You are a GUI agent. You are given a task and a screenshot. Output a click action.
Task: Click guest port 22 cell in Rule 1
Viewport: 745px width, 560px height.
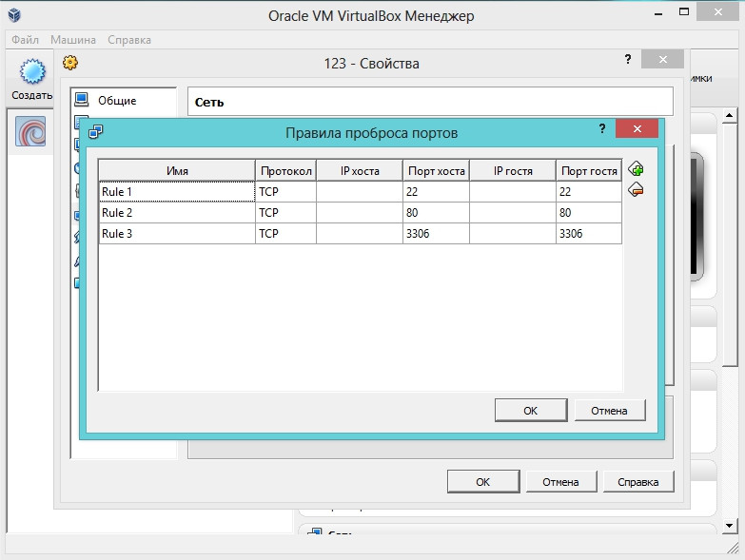click(589, 192)
